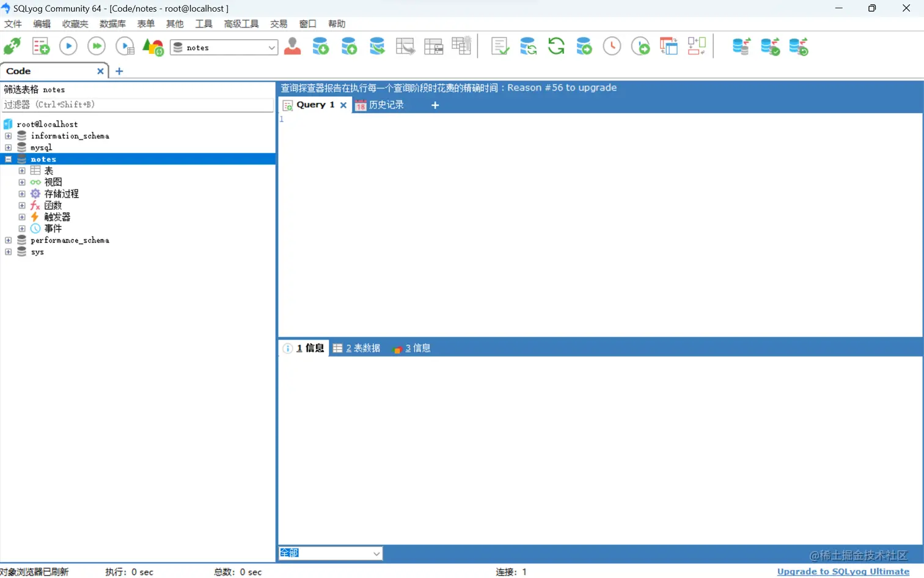Click the query builder diagram icon
Viewport: 924px width, 578px height.
click(x=697, y=46)
